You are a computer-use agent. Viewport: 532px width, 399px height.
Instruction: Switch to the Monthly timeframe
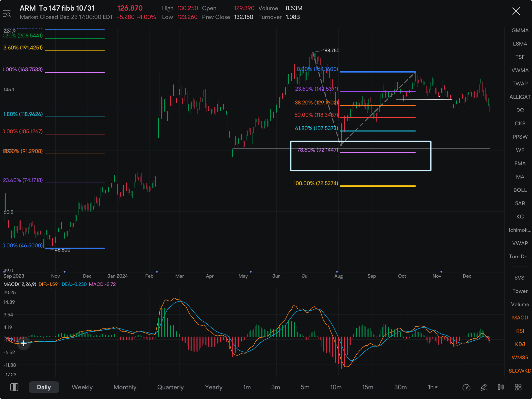125,387
